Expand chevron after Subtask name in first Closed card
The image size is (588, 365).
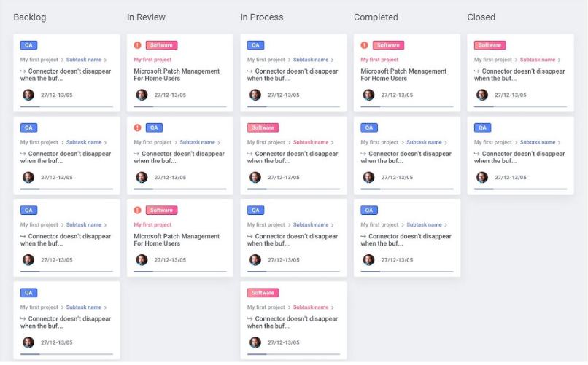(559, 60)
